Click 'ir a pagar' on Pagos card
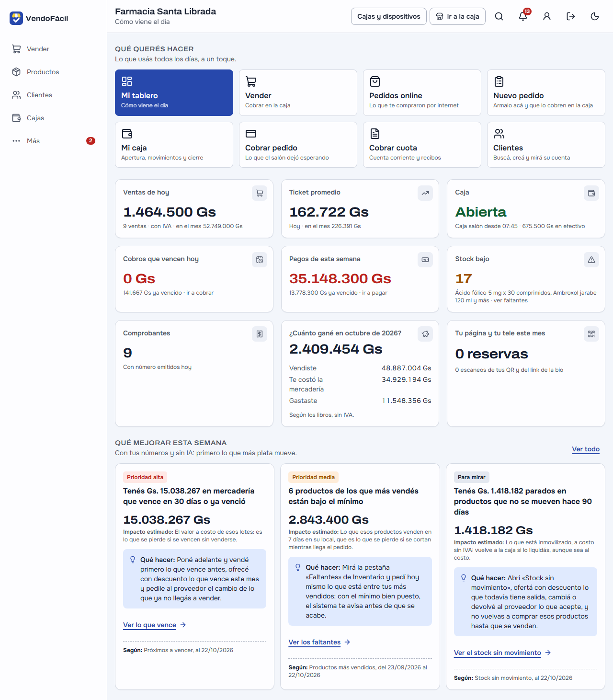The height and width of the screenshot is (700, 613). [x=375, y=293]
